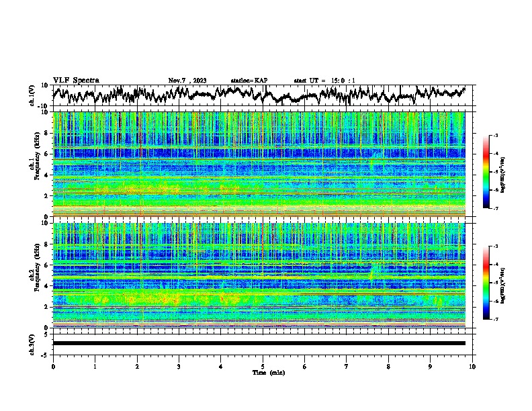Click time axis tick label "7"
Viewport: 532px width, 411px height.
[x=347, y=367]
